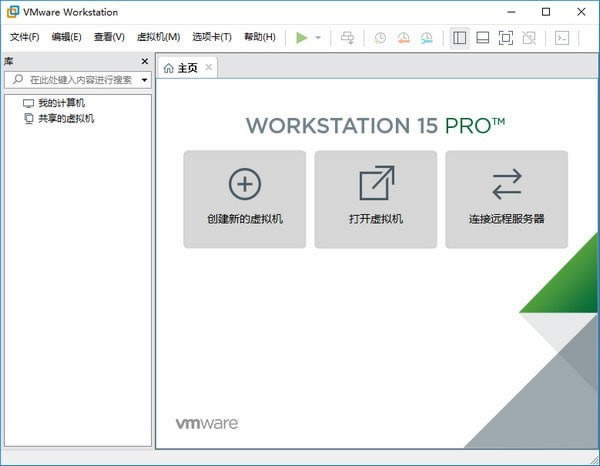Open the snapshot manager icon
The image size is (600, 466).
coord(428,38)
